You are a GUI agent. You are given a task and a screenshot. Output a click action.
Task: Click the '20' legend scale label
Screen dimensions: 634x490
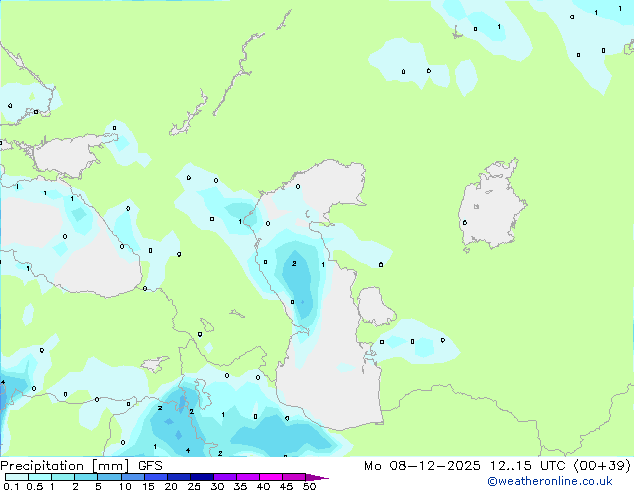(171, 486)
